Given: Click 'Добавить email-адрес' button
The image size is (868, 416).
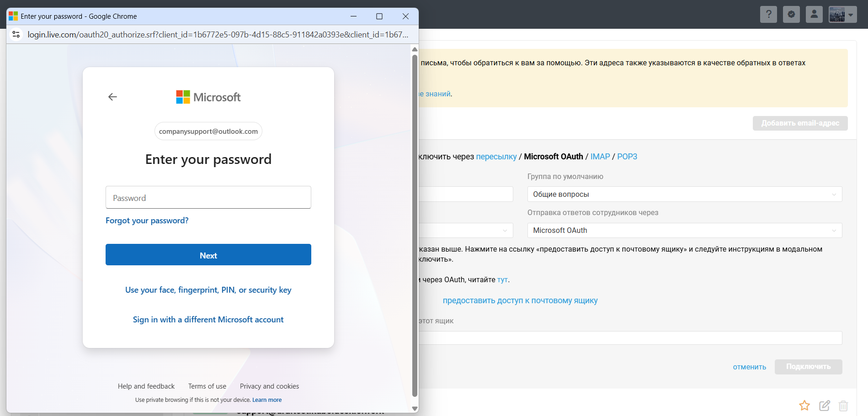Looking at the screenshot, I should pyautogui.click(x=800, y=123).
